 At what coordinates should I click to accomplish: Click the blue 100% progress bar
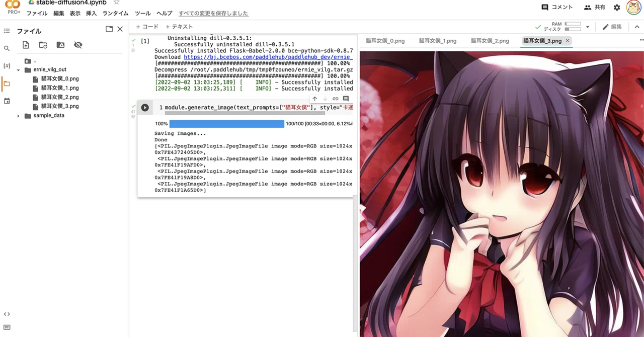pyautogui.click(x=227, y=124)
